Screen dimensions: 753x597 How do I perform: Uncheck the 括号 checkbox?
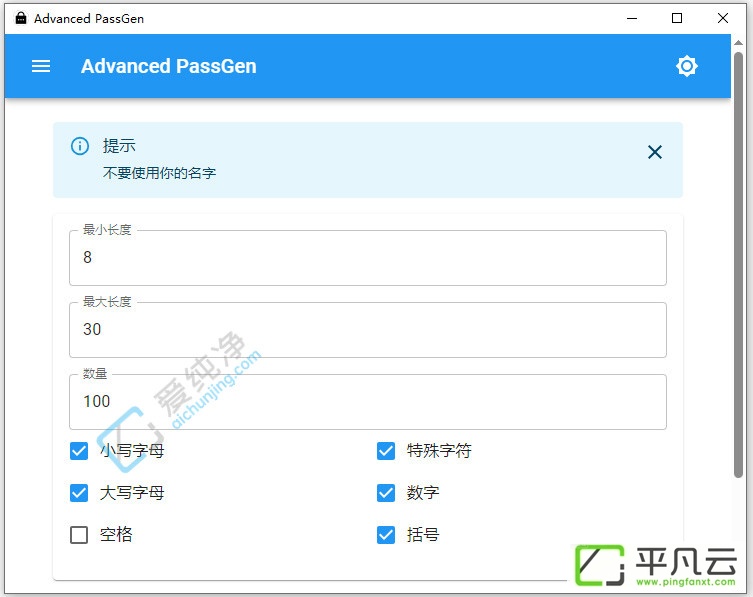tap(386, 535)
